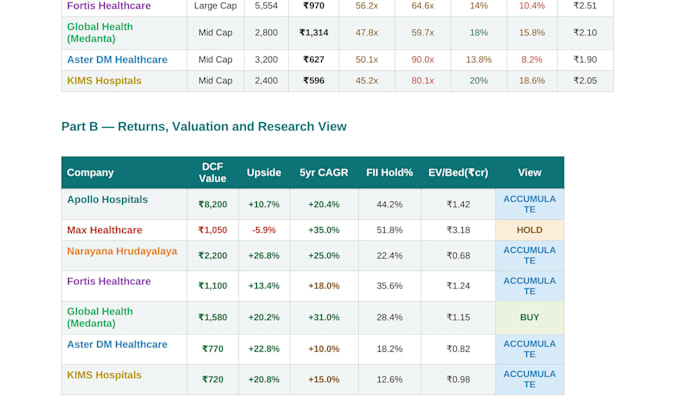Click the 12.6% FII holding cell
Screen dimensions: 680x409
click(389, 380)
